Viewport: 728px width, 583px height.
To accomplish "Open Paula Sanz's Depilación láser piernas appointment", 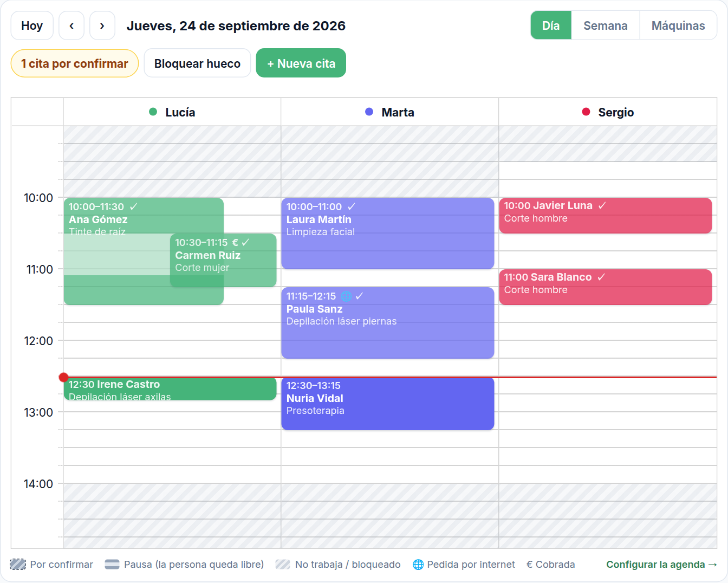I will [x=388, y=323].
